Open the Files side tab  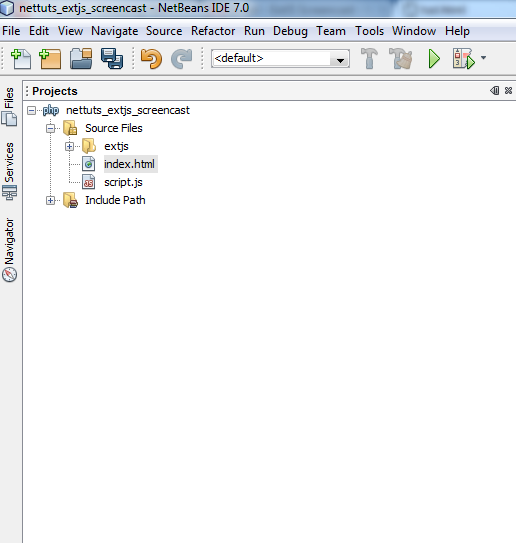pyautogui.click(x=9, y=106)
